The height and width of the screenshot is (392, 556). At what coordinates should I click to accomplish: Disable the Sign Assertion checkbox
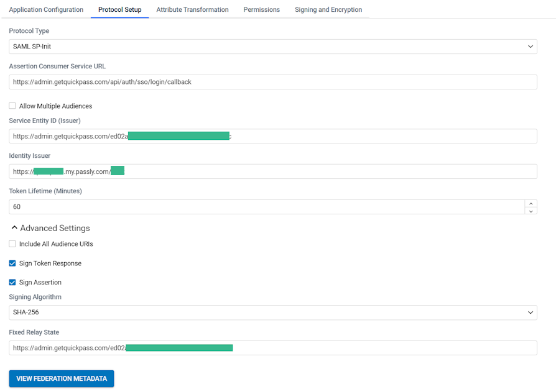[12, 283]
